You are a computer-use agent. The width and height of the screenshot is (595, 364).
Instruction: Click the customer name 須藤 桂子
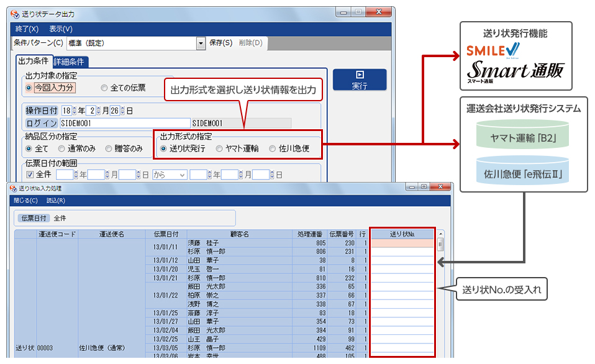pos(203,243)
